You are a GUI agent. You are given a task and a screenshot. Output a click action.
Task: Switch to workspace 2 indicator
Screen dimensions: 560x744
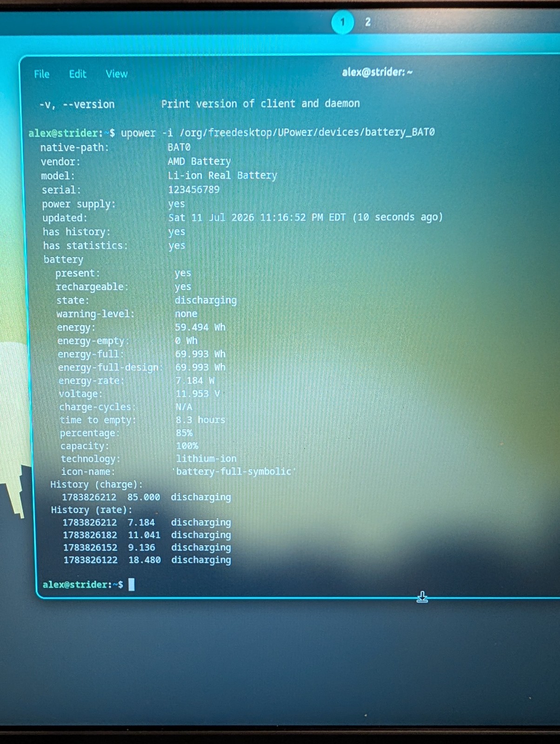coord(368,22)
